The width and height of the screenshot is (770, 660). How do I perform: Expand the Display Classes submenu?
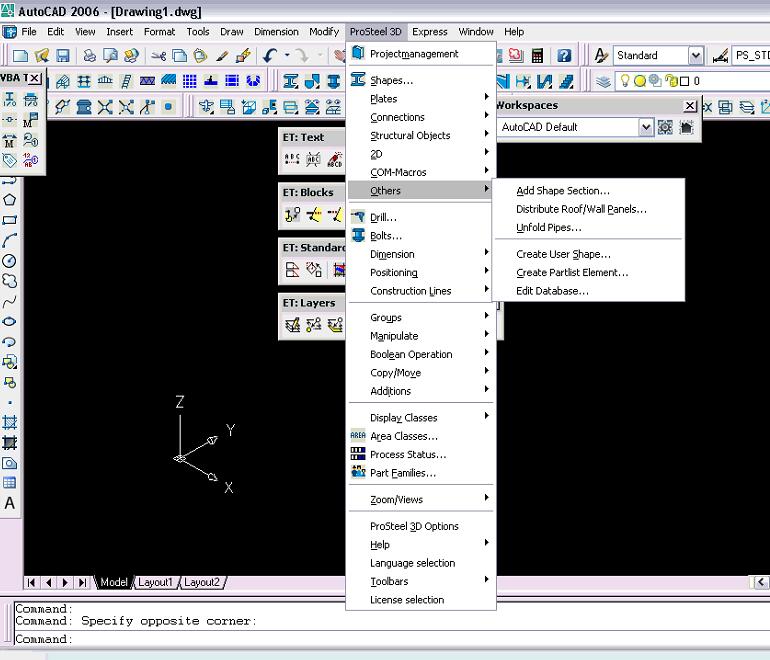tap(420, 417)
